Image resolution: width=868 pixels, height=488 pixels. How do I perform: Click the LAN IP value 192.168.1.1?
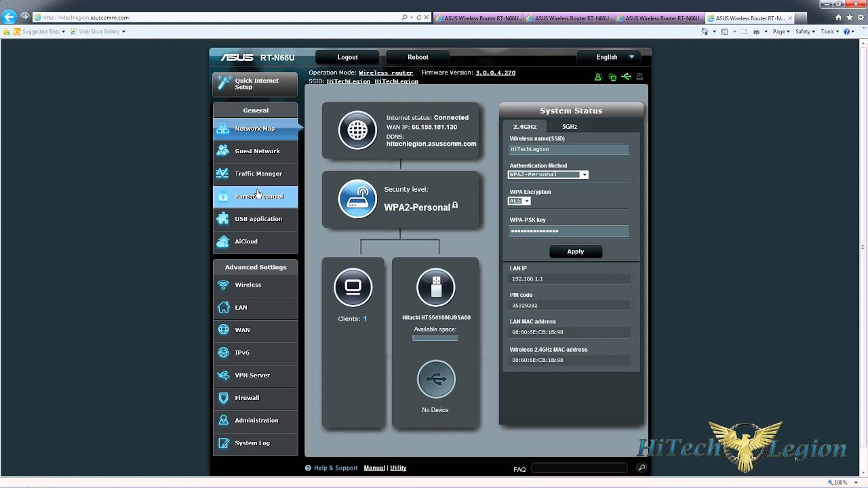click(528, 279)
